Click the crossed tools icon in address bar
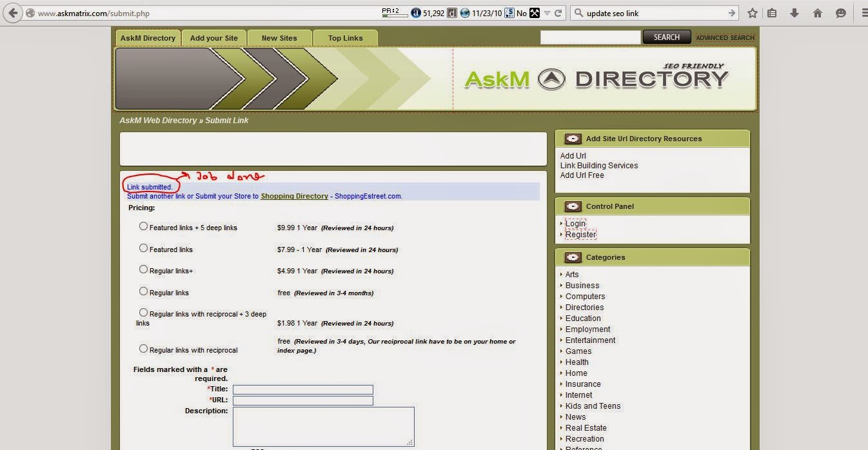868x450 pixels. (x=535, y=13)
